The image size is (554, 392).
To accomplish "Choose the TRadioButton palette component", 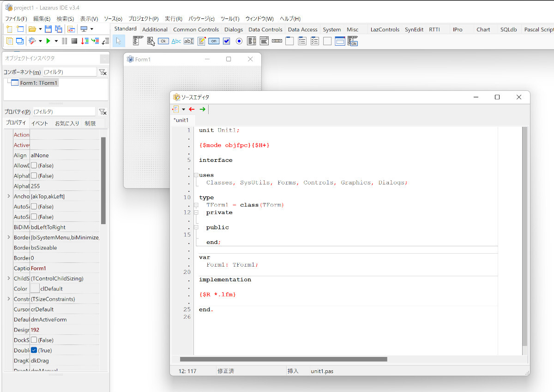I will (239, 41).
